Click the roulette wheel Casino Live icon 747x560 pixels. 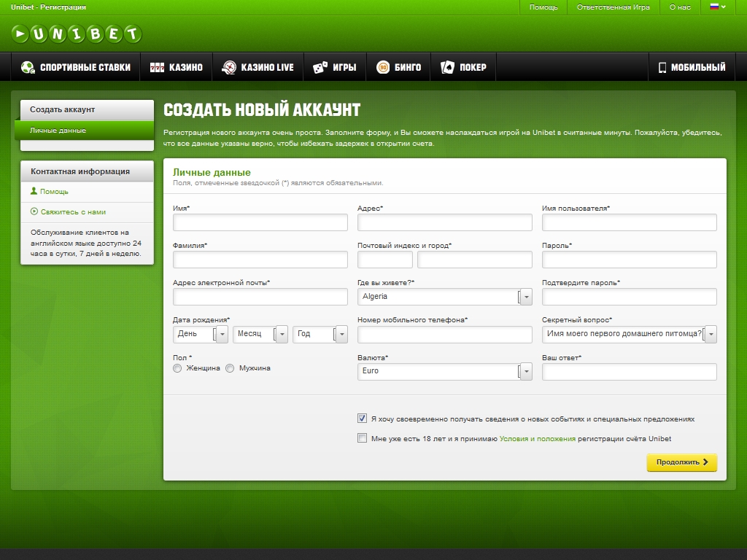point(229,67)
